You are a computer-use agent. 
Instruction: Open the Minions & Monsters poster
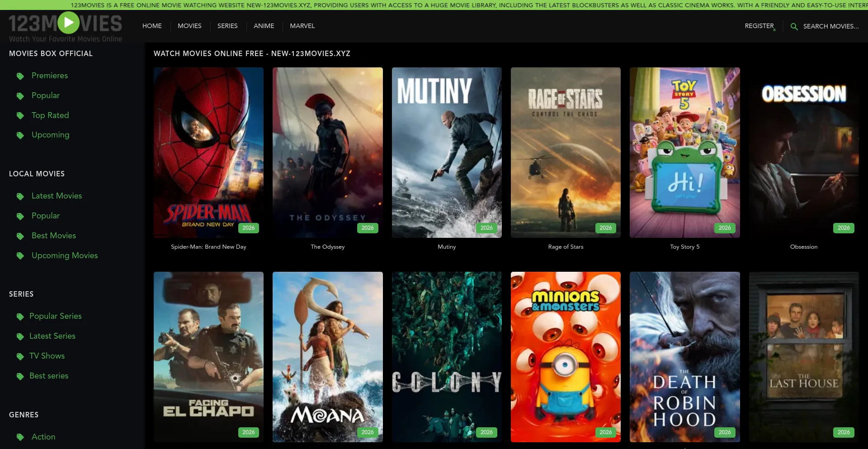coord(566,357)
